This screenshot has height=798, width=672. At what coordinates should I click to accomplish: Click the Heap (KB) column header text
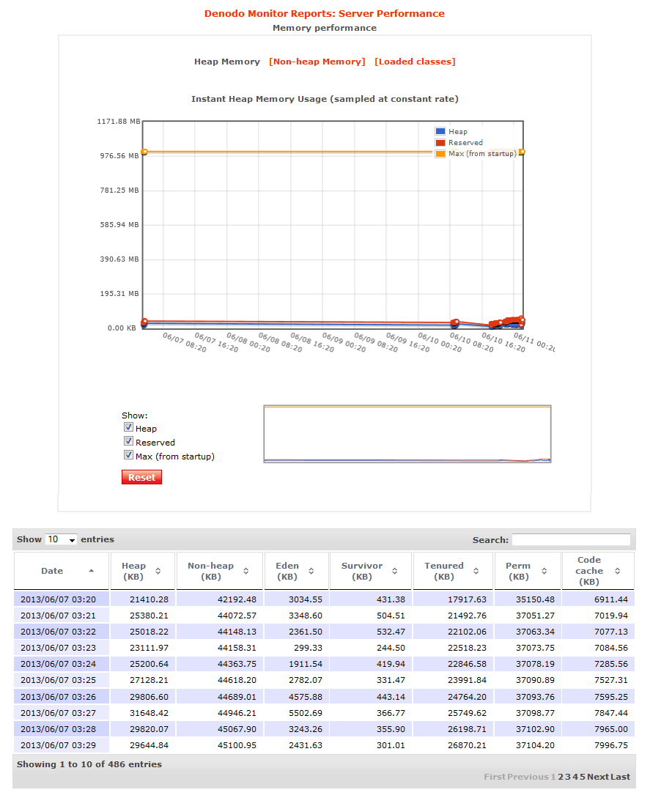(x=133, y=571)
